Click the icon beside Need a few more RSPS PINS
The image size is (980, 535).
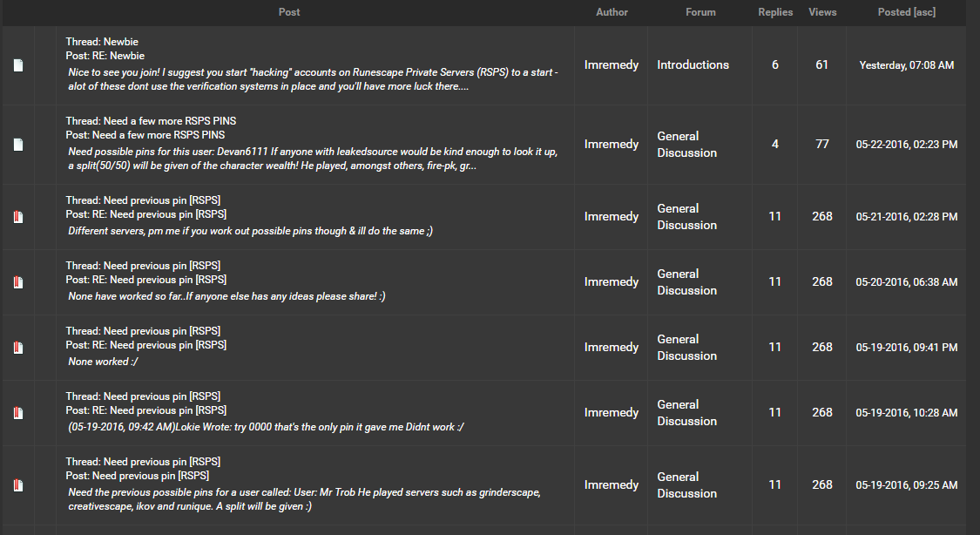(x=17, y=145)
